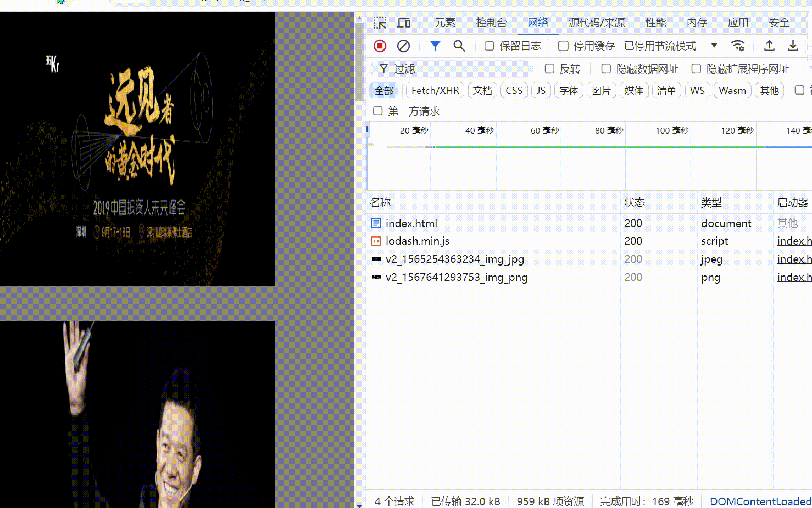Click the 80 毫秒 mark on the timeline overview
812x508 pixels.
(609, 130)
